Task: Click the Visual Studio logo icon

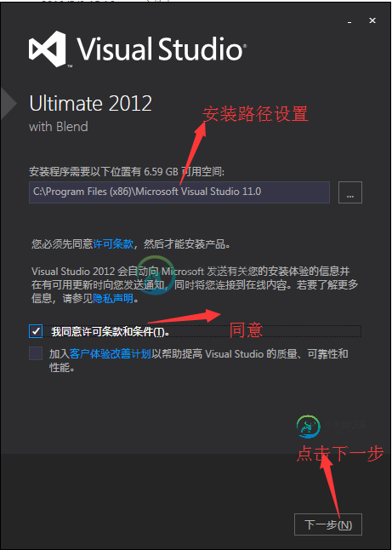Action: tap(48, 49)
